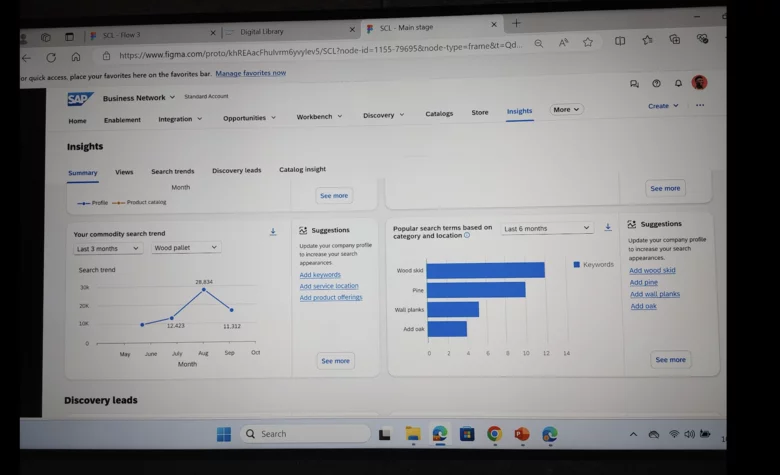Viewport: 780px width, 475px height.
Task: Click info icon next to category and location
Action: coord(467,235)
